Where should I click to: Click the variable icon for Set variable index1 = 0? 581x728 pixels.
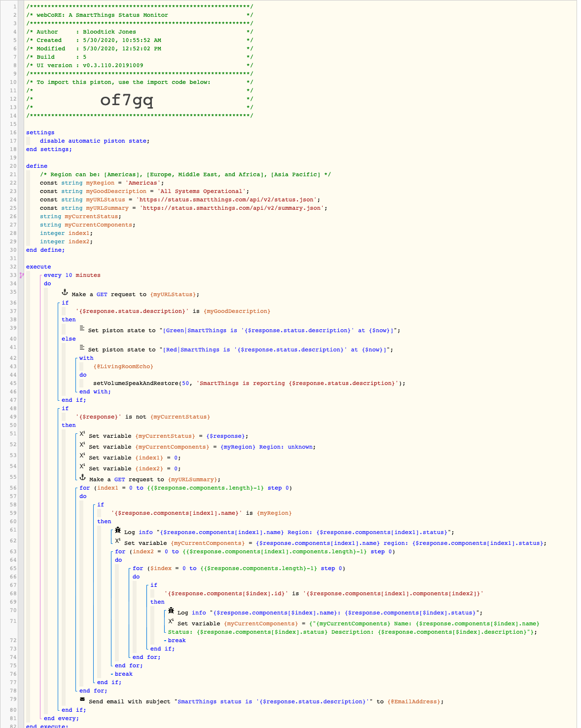82,456
